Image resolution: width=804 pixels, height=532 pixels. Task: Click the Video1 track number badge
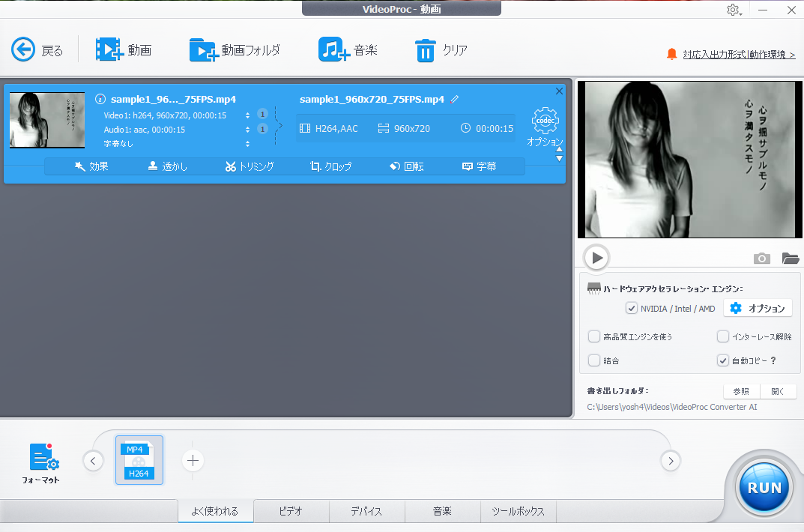[x=262, y=115]
